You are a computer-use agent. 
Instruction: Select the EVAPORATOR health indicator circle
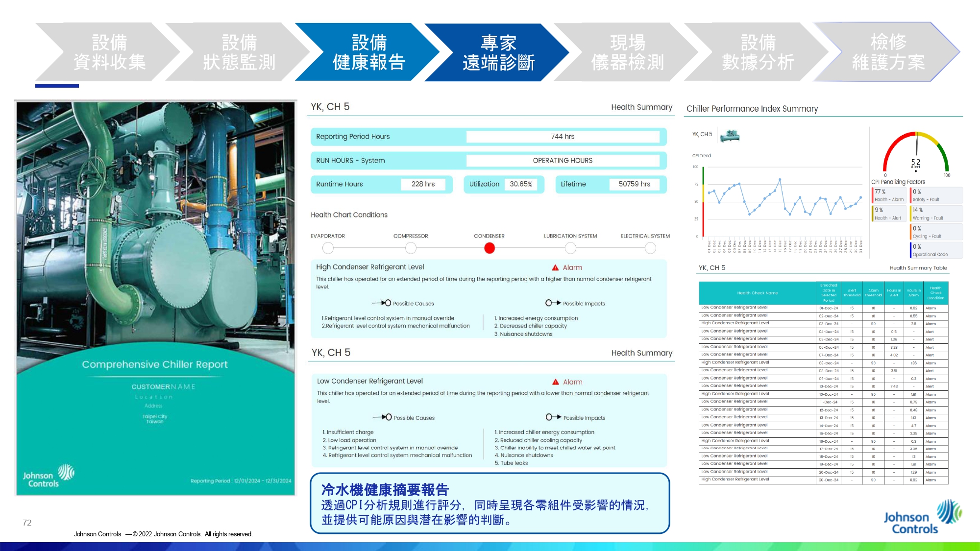pos(328,248)
